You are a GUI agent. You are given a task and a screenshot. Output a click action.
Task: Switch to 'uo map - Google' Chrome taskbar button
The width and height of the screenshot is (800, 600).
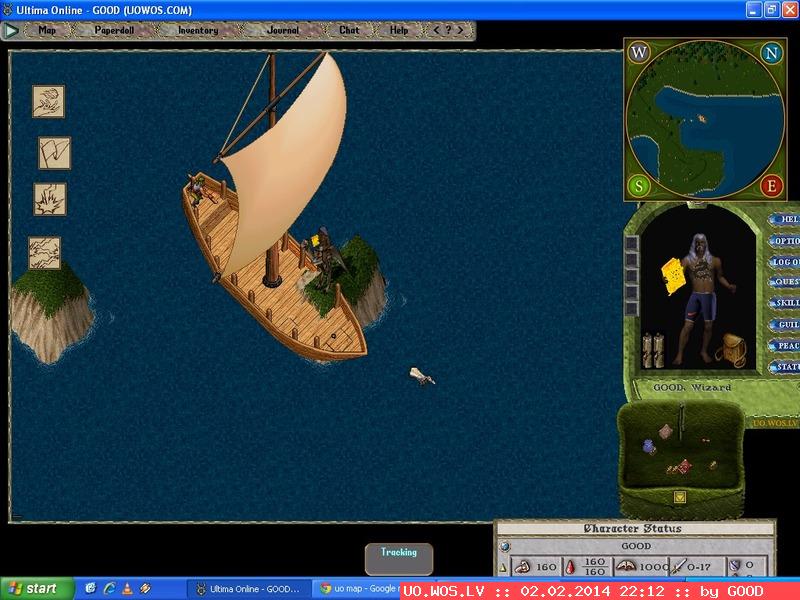pyautogui.click(x=357, y=589)
